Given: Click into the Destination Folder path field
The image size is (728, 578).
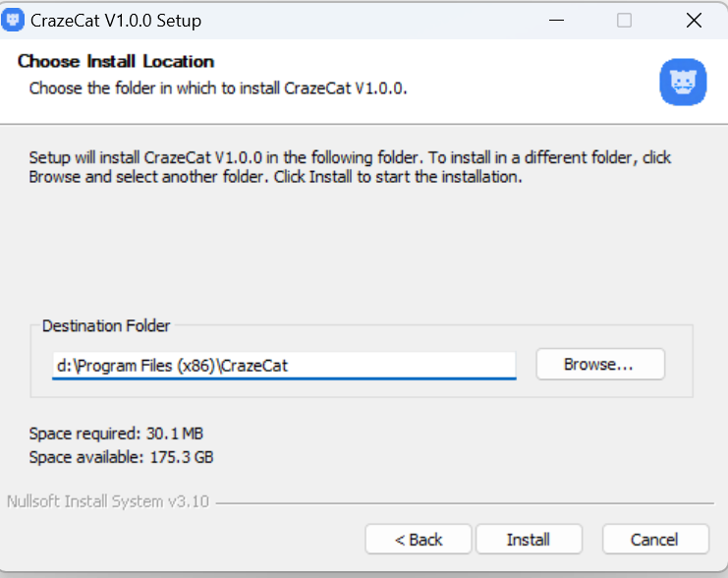Looking at the screenshot, I should (x=284, y=366).
